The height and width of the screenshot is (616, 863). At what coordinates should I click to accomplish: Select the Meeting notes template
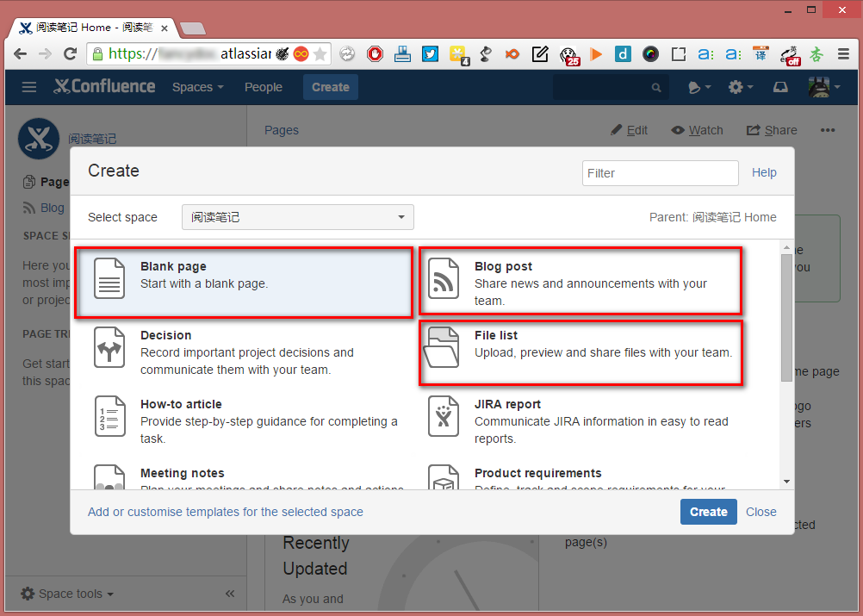[x=243, y=476]
